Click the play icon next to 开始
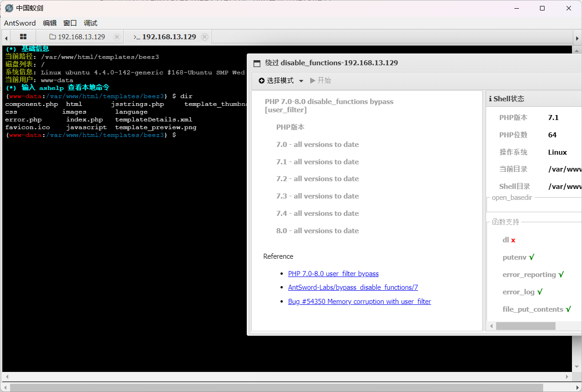582x392 pixels. (x=312, y=81)
